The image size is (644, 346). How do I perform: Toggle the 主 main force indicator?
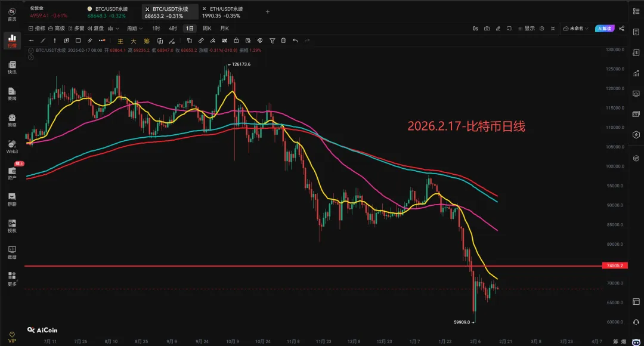[x=120, y=41]
